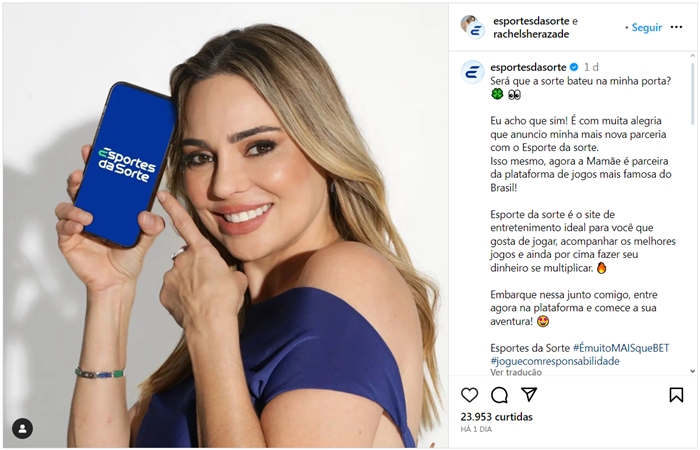Open rachelsherazade profile from header

[531, 34]
